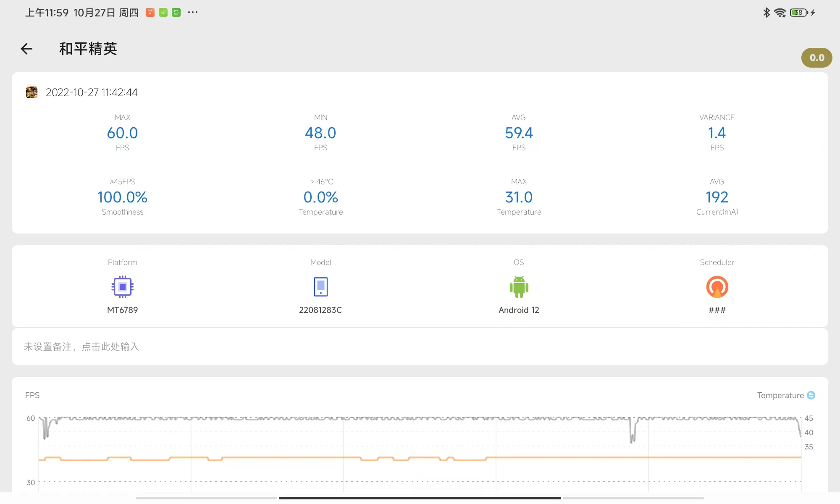Toggle the Temperature series swap icon

point(811,395)
